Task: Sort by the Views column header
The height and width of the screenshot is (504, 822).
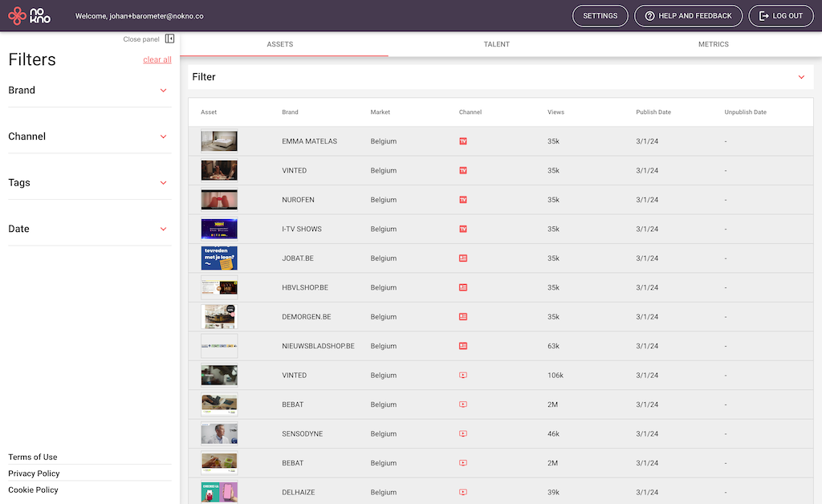Action: [555, 112]
